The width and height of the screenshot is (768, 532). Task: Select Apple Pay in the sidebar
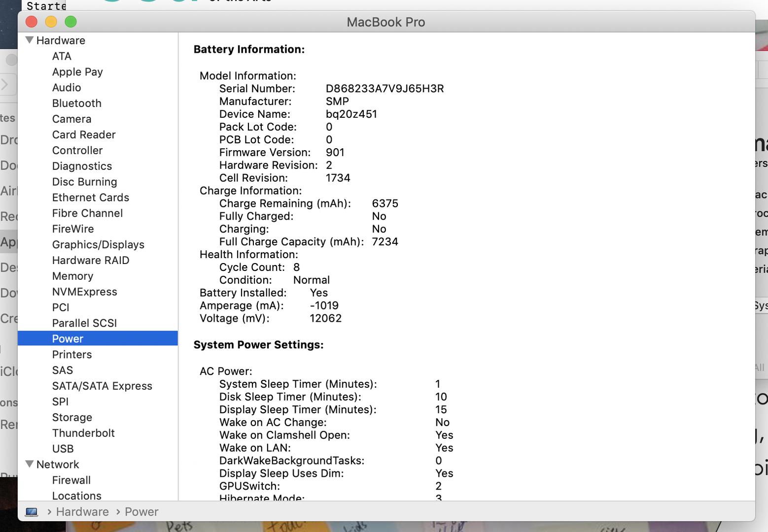pos(77,72)
